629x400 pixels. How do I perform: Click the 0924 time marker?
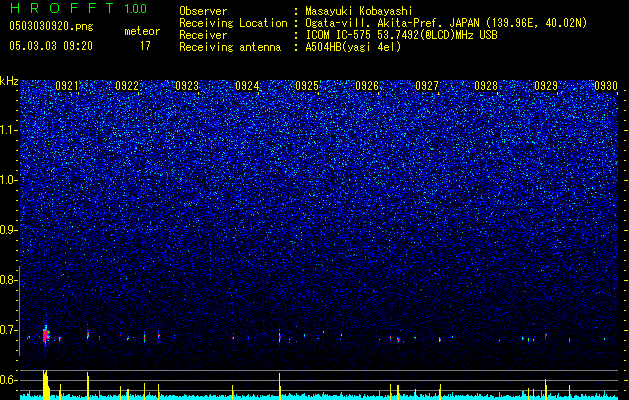tap(247, 86)
